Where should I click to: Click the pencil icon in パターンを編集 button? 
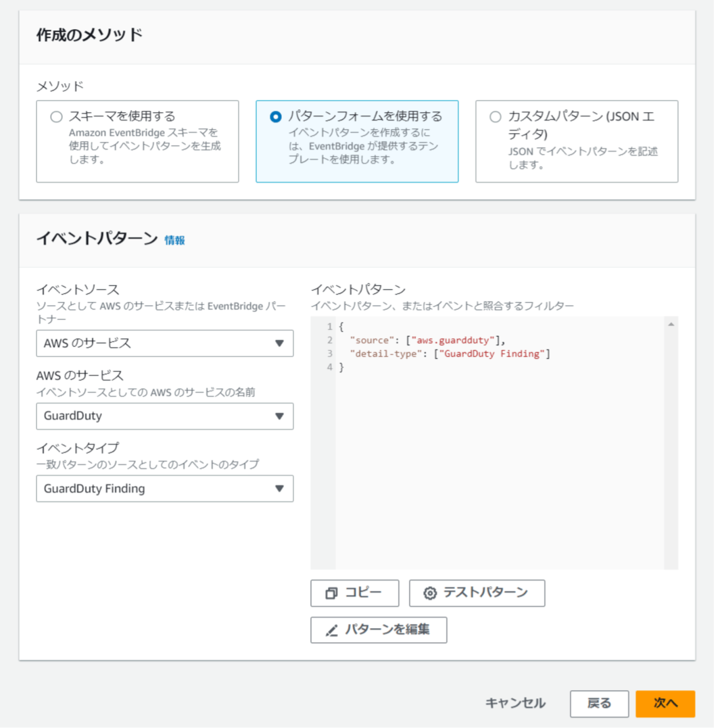(x=332, y=631)
